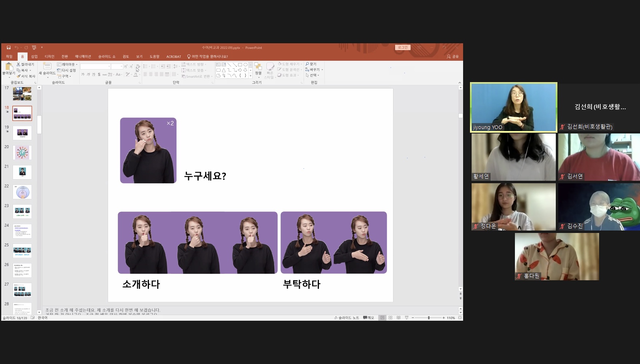The image size is (640, 364).
Task: Select slide 20 thumbnail in panel
Action: point(22,152)
